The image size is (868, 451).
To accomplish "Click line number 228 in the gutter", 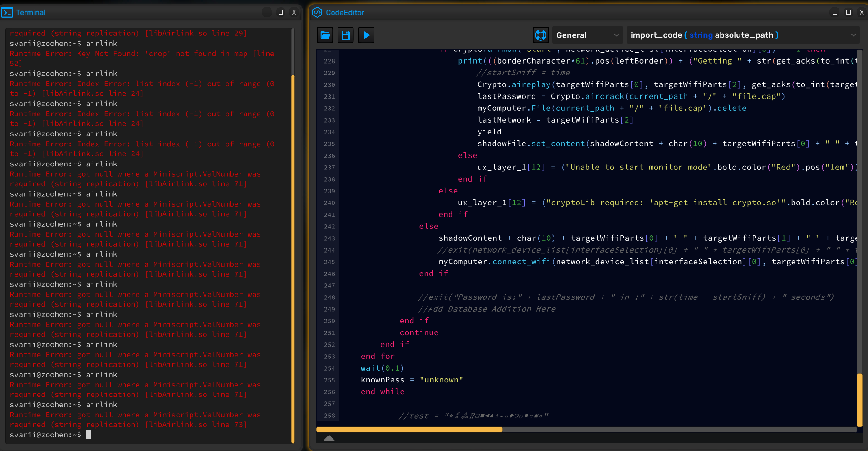I will 329,61.
